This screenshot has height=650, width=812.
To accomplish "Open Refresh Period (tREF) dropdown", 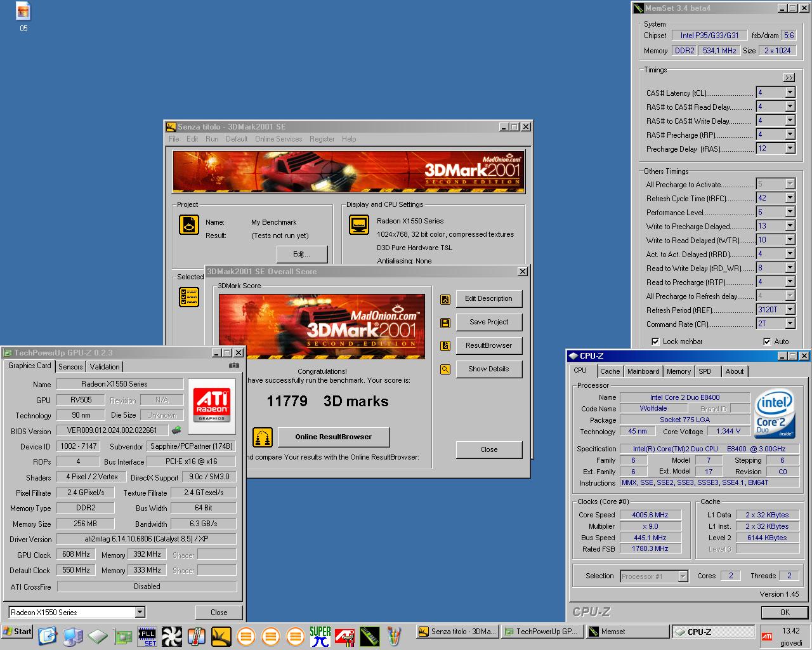I will tap(790, 310).
